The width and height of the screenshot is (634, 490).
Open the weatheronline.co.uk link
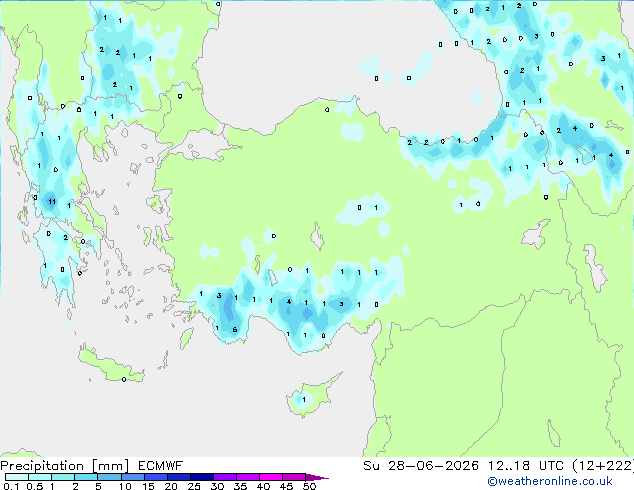point(550,481)
